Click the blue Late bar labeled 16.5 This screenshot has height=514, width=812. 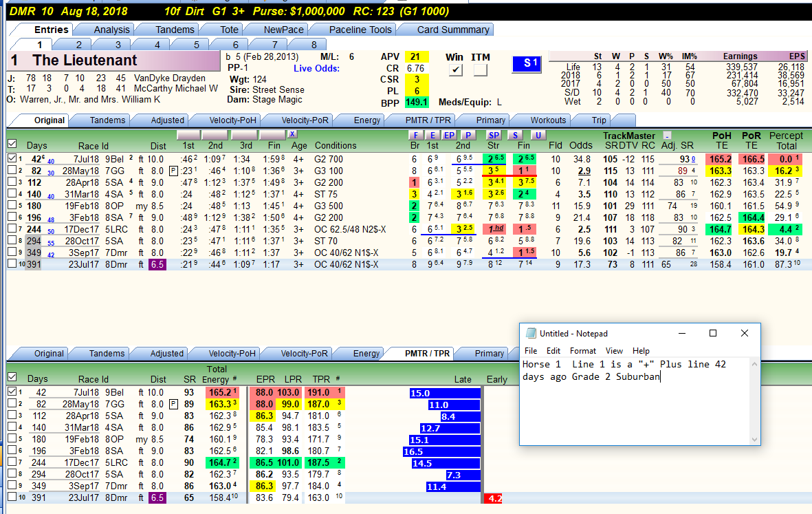pos(441,452)
